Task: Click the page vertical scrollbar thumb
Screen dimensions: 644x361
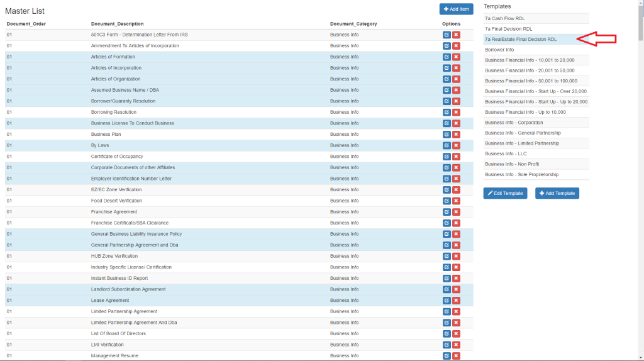Action: point(641,23)
